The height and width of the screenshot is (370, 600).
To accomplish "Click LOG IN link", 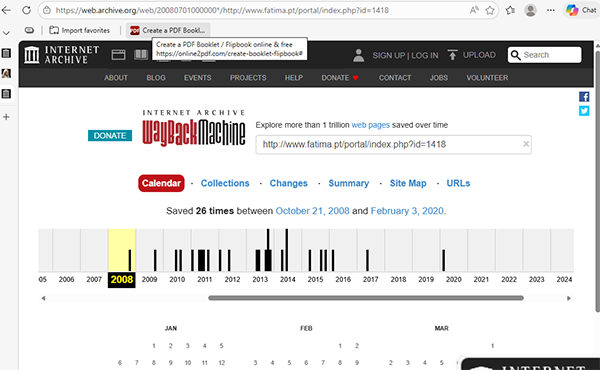I will tap(425, 55).
